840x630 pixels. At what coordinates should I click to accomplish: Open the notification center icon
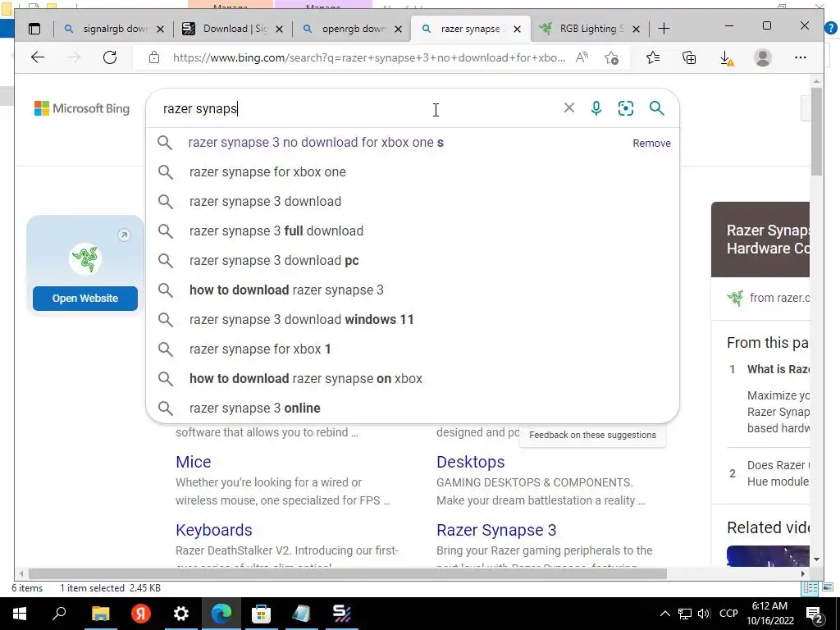point(814,614)
